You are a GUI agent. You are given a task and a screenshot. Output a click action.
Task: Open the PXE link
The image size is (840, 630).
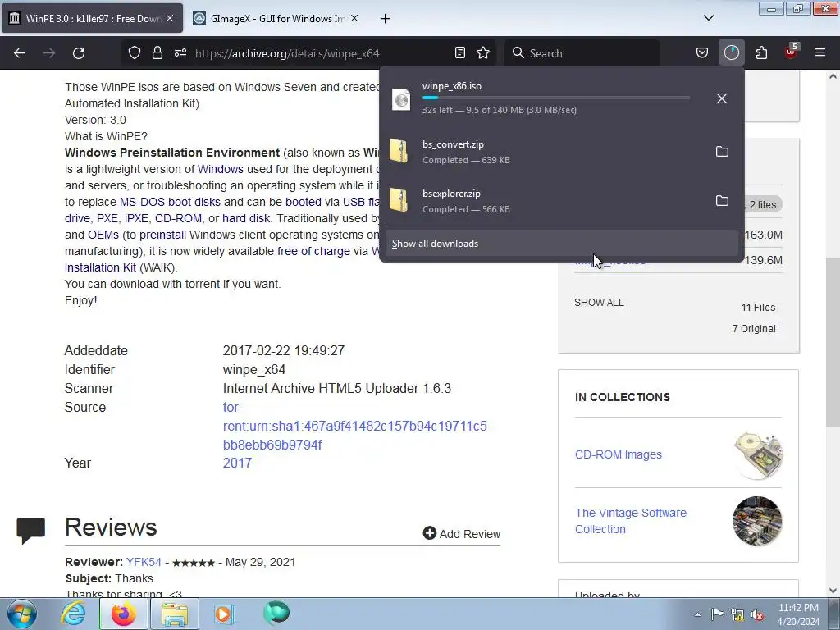107,218
